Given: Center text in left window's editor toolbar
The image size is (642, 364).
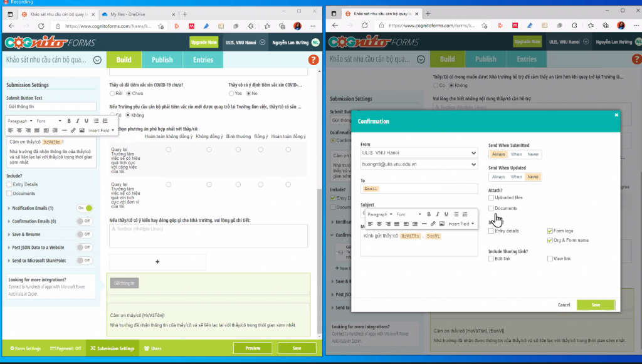Looking at the screenshot, I should click(19, 130).
